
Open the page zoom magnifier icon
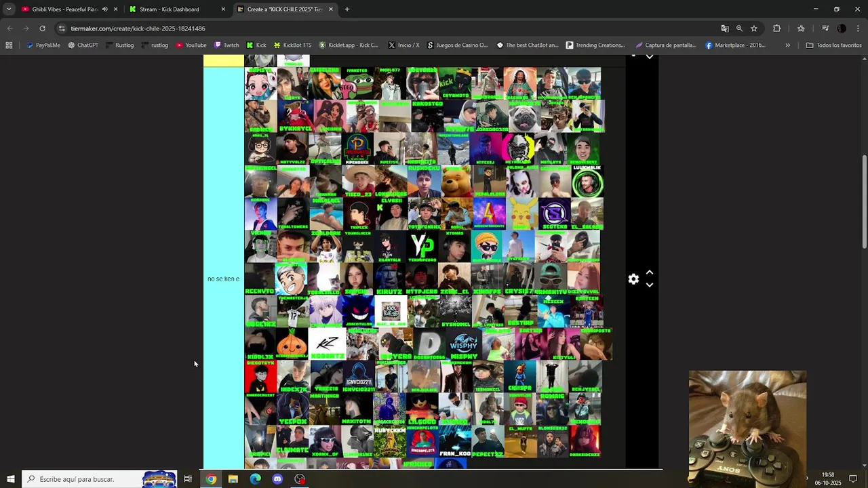click(739, 28)
